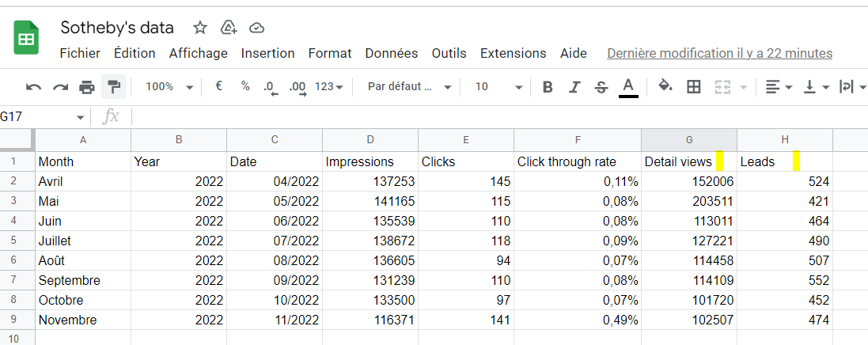
Task: Click the move-to-folder icon beside the title
Action: click(229, 28)
